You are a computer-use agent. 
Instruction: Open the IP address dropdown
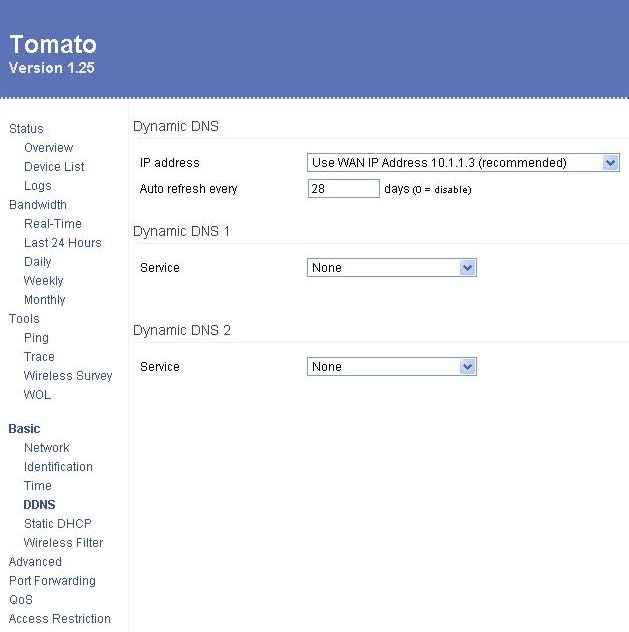[463, 163]
